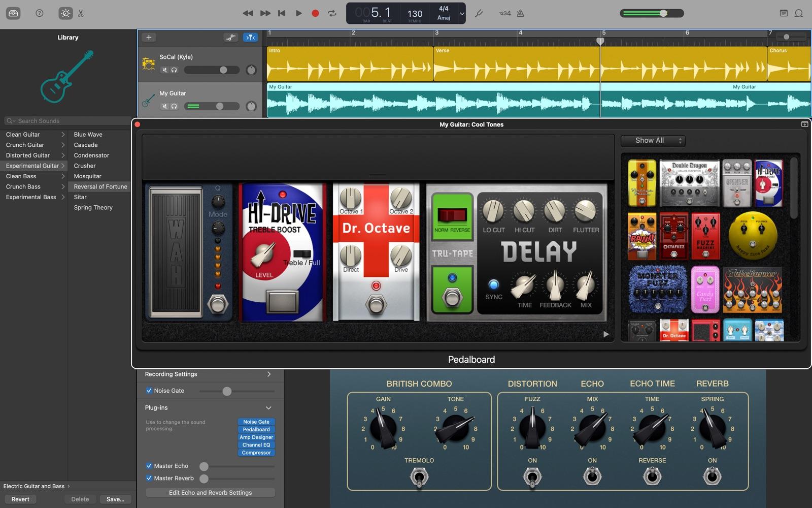Screen dimensions: 812x508
Task: Choose the Spring Theory guitar patch
Action: tap(93, 207)
